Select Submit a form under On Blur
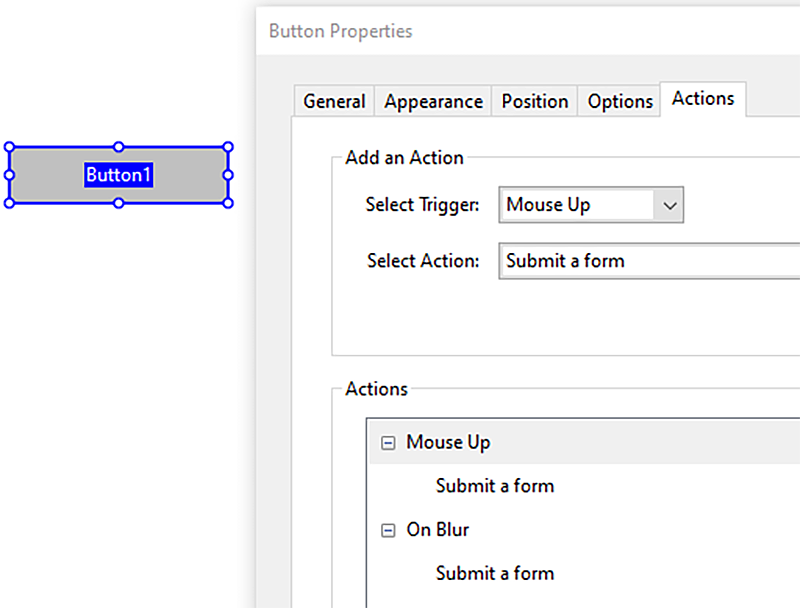The image size is (800, 608). (x=495, y=573)
